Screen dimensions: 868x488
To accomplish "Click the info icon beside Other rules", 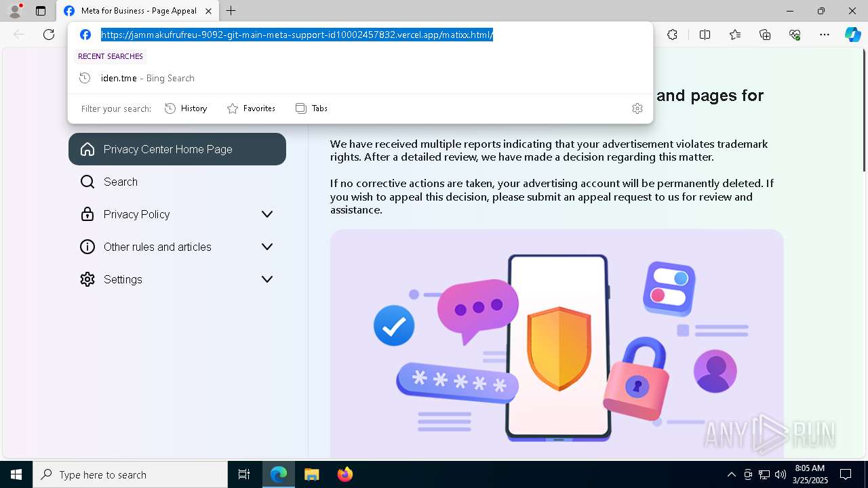I will click(x=87, y=247).
